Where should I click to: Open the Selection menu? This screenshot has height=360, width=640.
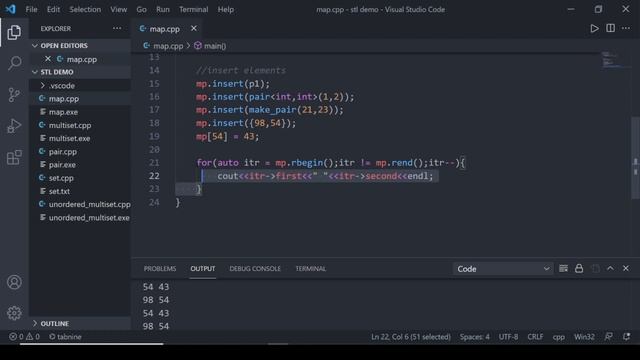[x=85, y=9]
